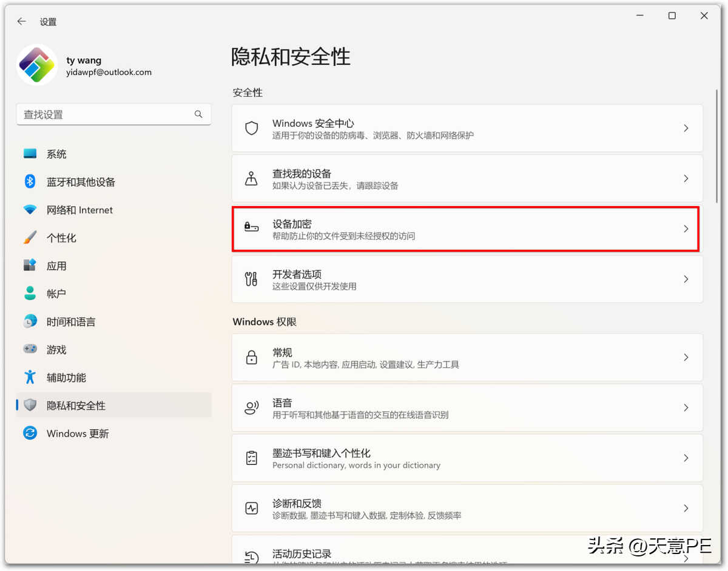Click the ty wang account profile picture
Image resolution: width=728 pixels, height=571 pixels.
tap(38, 65)
